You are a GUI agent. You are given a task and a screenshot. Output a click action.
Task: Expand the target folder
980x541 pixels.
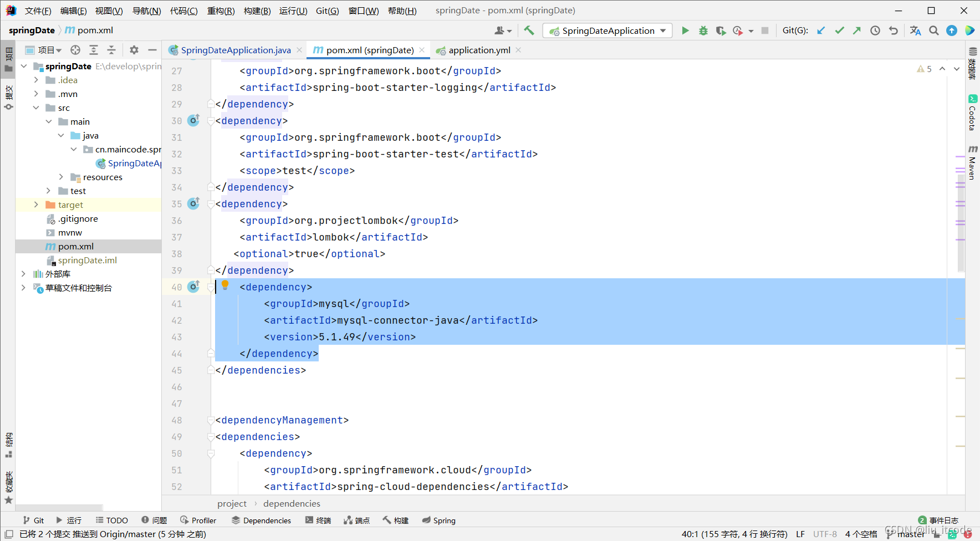pos(36,205)
